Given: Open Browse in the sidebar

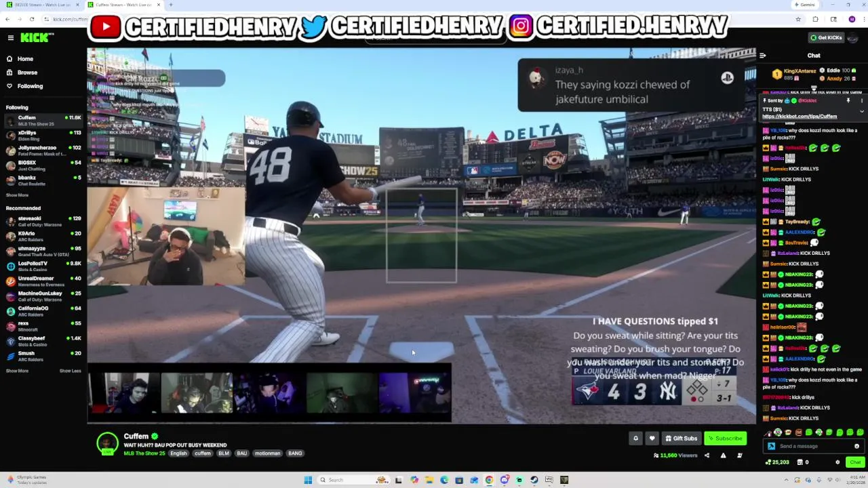Looking at the screenshot, I should [27, 73].
